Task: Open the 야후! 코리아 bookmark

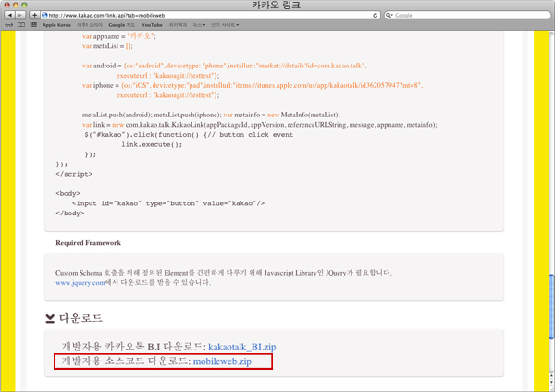Action: point(90,25)
